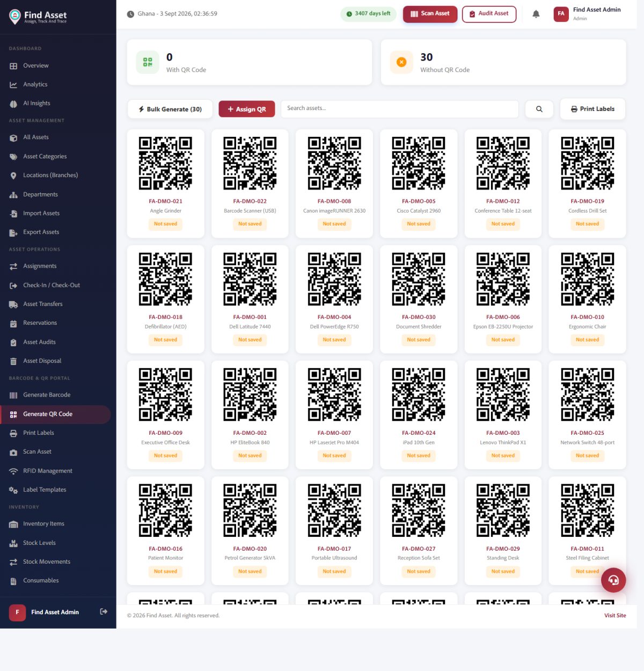Click the Document Shredder label

pos(419,327)
